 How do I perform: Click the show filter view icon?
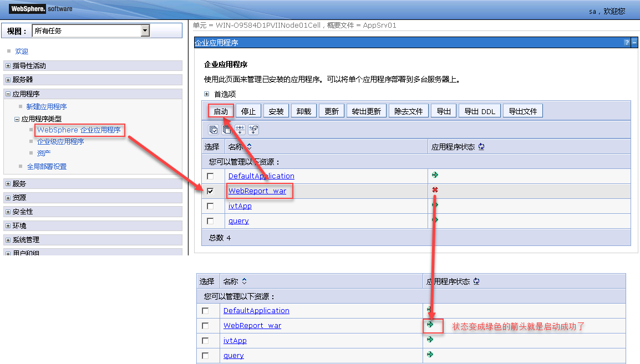tap(240, 130)
